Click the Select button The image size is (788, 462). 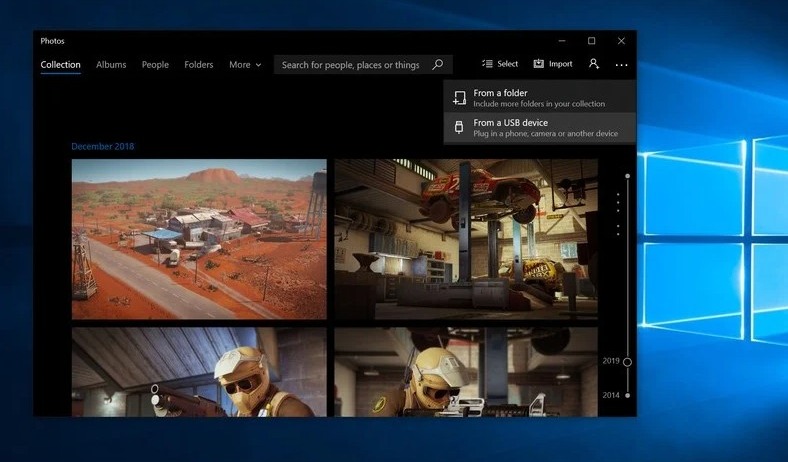coord(500,64)
